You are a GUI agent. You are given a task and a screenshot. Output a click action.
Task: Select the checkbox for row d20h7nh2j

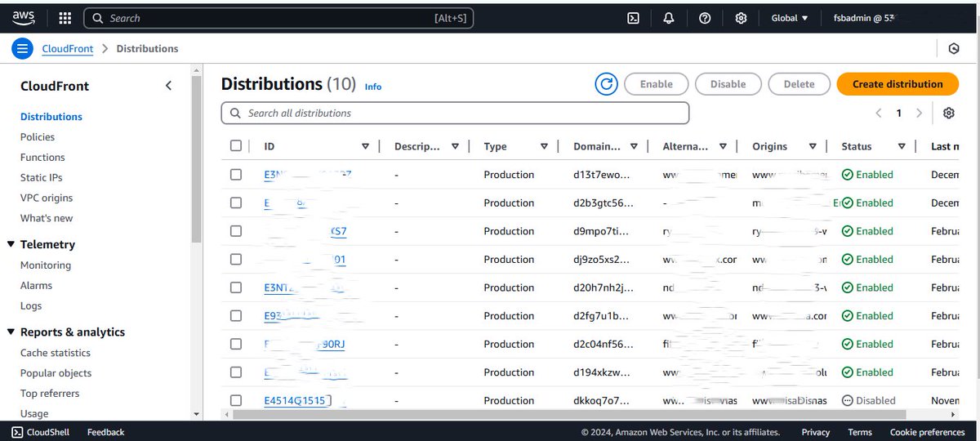pos(236,287)
